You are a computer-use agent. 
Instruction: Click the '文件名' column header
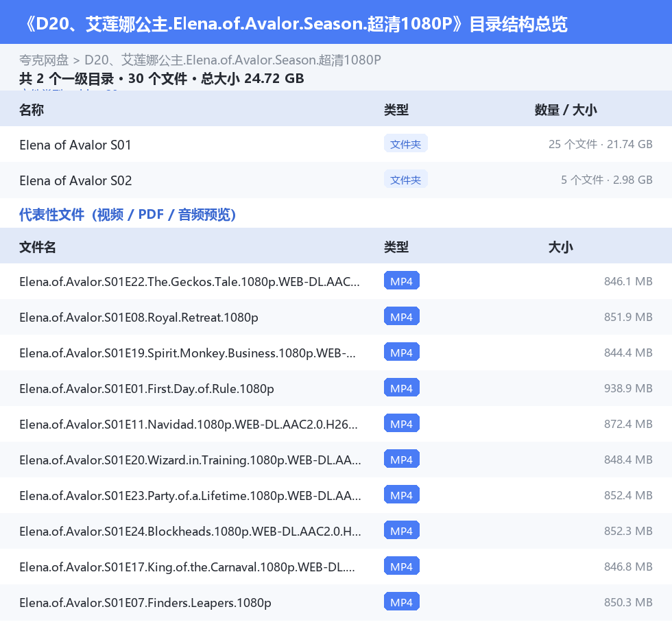(x=37, y=248)
